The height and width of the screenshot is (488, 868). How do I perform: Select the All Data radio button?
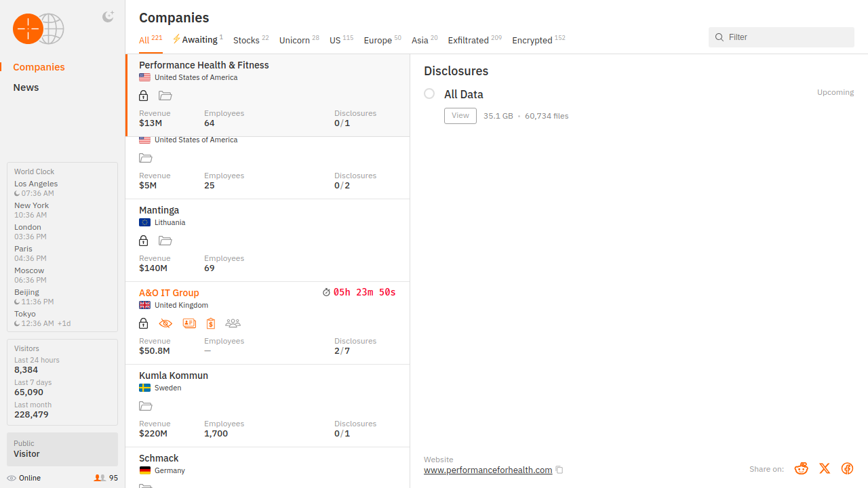tap(429, 94)
